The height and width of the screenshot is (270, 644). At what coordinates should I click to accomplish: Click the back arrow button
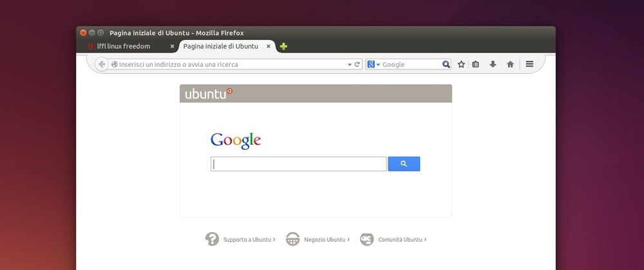pyautogui.click(x=102, y=64)
